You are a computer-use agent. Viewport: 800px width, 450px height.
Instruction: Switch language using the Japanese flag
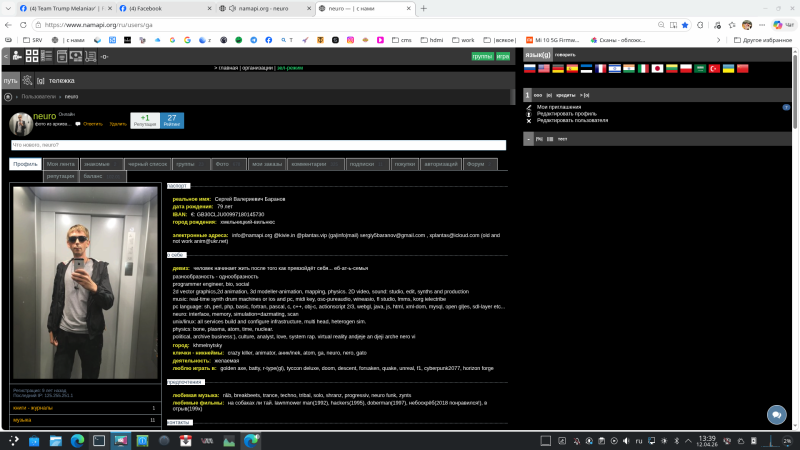[x=658, y=68]
